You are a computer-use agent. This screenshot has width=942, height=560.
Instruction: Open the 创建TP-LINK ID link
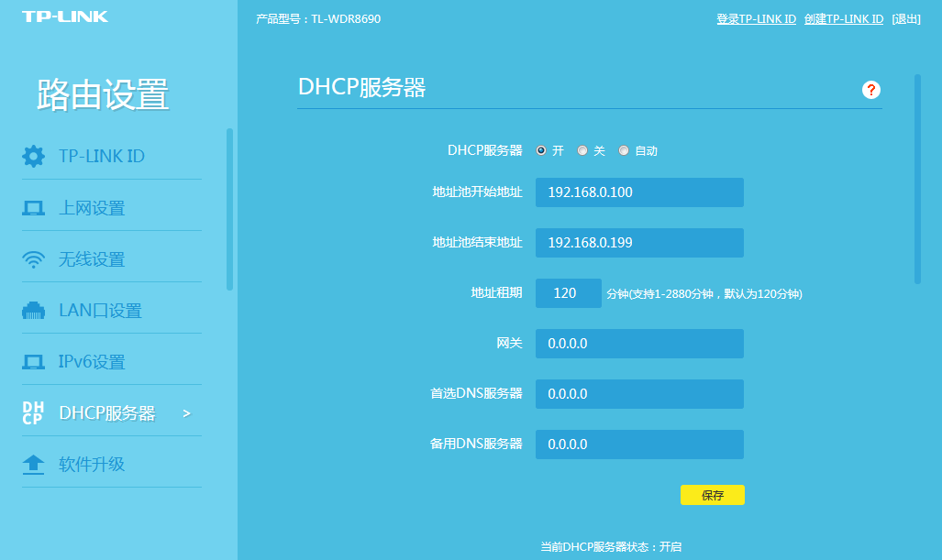pos(843,18)
